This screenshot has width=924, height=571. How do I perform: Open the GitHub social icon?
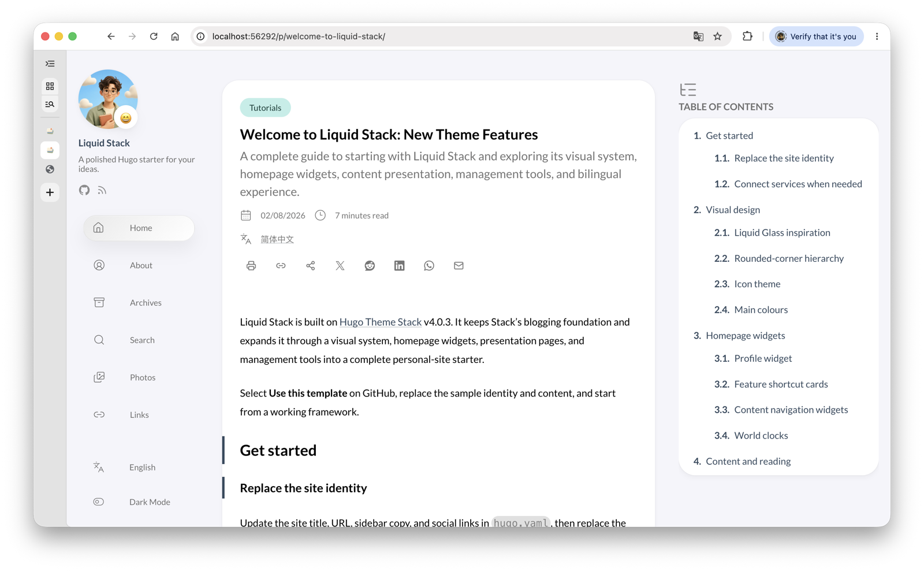[84, 190]
